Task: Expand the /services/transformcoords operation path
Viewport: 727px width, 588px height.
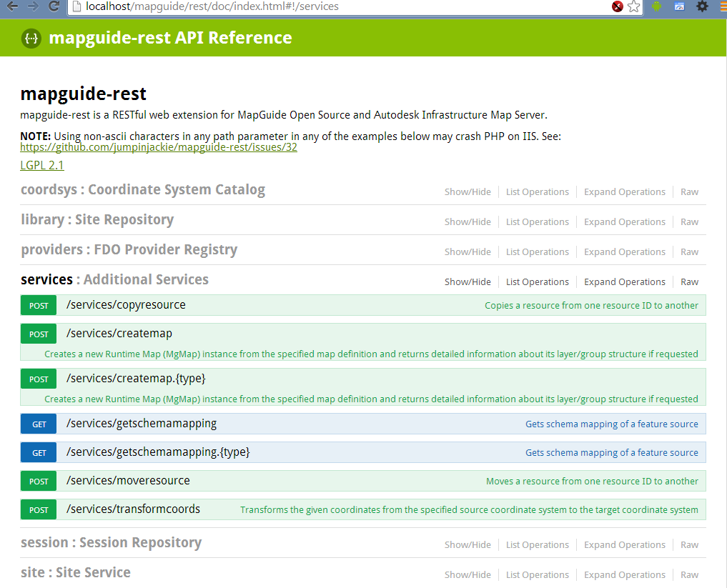Action: click(x=133, y=509)
